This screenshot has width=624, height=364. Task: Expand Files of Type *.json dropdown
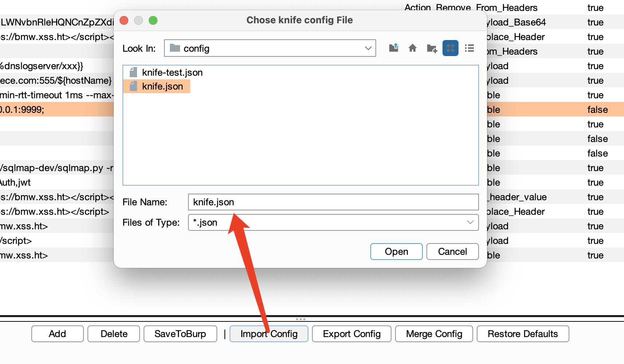tap(470, 222)
